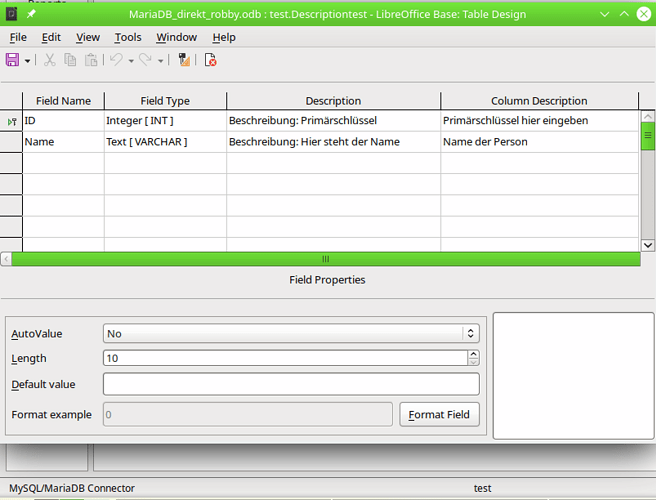Screen dimensions: 656x500
Task: Click description 'Beschreibung: Hier steht der Name'
Action: [x=333, y=142]
